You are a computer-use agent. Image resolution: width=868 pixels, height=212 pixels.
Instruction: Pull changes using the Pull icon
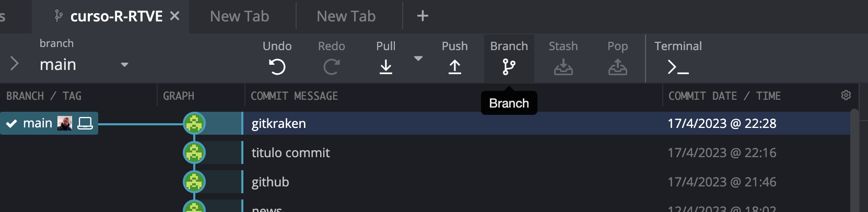click(x=385, y=66)
